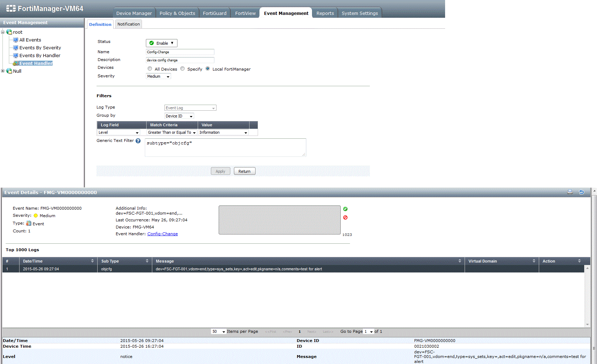The height and width of the screenshot is (364, 597).
Task: Open the Severity Medium dropdown
Action: (158, 76)
